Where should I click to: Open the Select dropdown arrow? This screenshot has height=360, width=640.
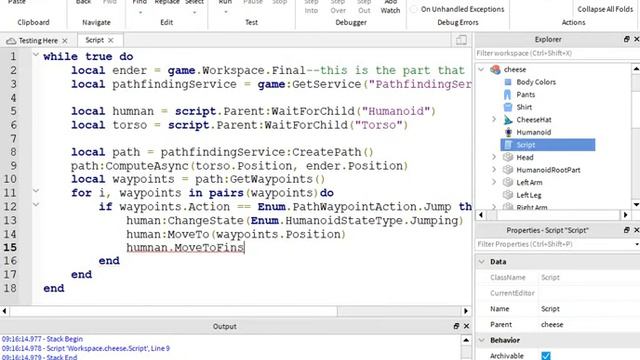click(194, 12)
